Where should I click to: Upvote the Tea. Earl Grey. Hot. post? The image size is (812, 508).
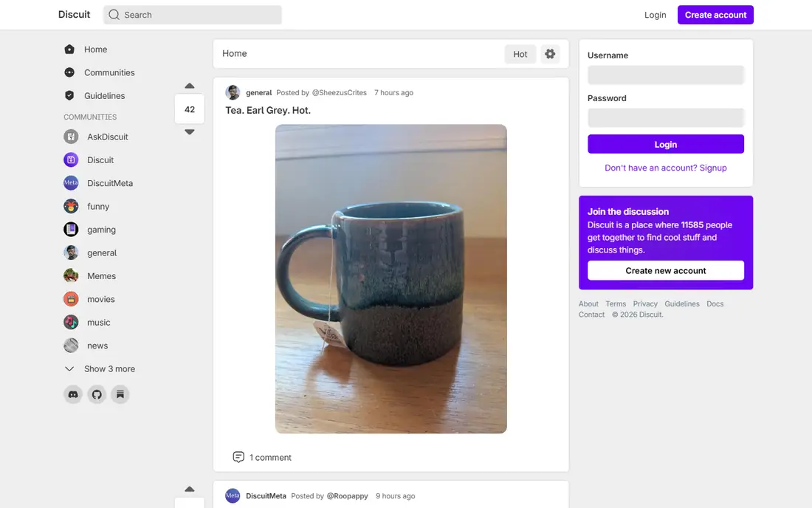[x=190, y=86]
